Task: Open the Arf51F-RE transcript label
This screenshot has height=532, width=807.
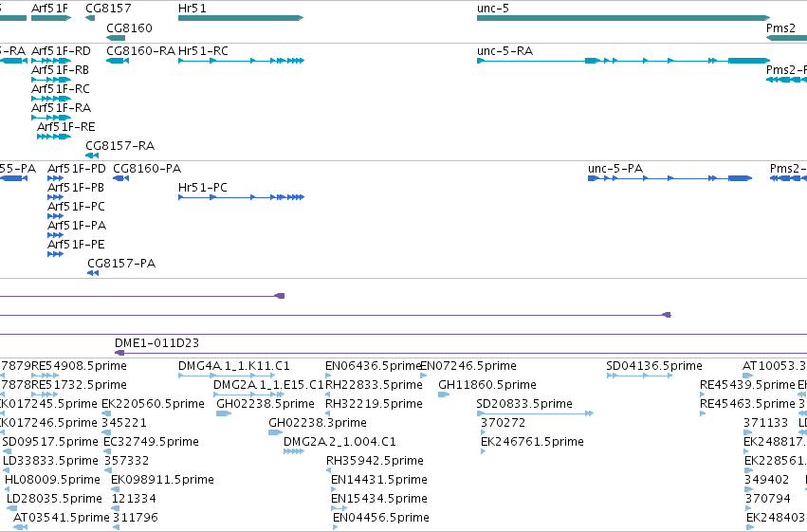Action: [x=65, y=127]
